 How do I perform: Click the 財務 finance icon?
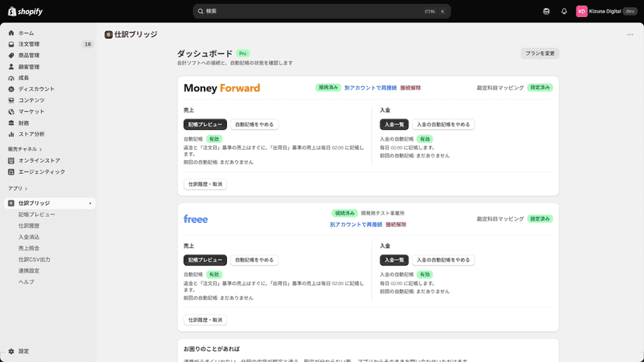[11, 123]
